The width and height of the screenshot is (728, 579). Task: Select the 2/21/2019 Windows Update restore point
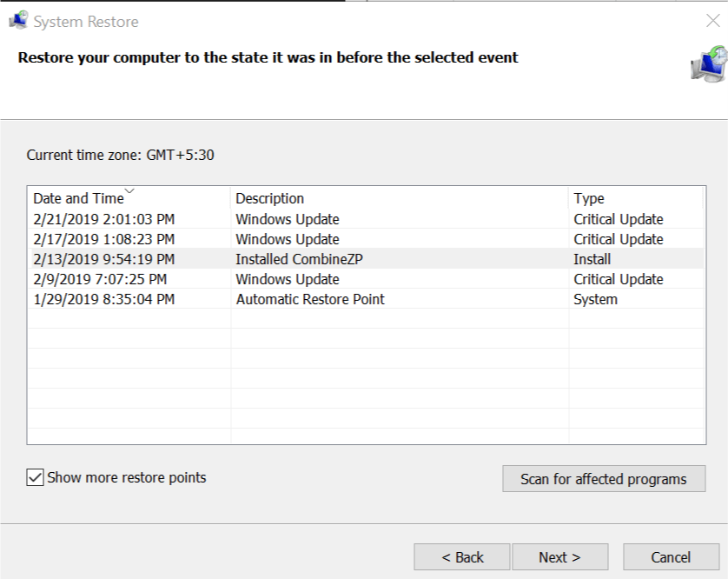pyautogui.click(x=288, y=219)
